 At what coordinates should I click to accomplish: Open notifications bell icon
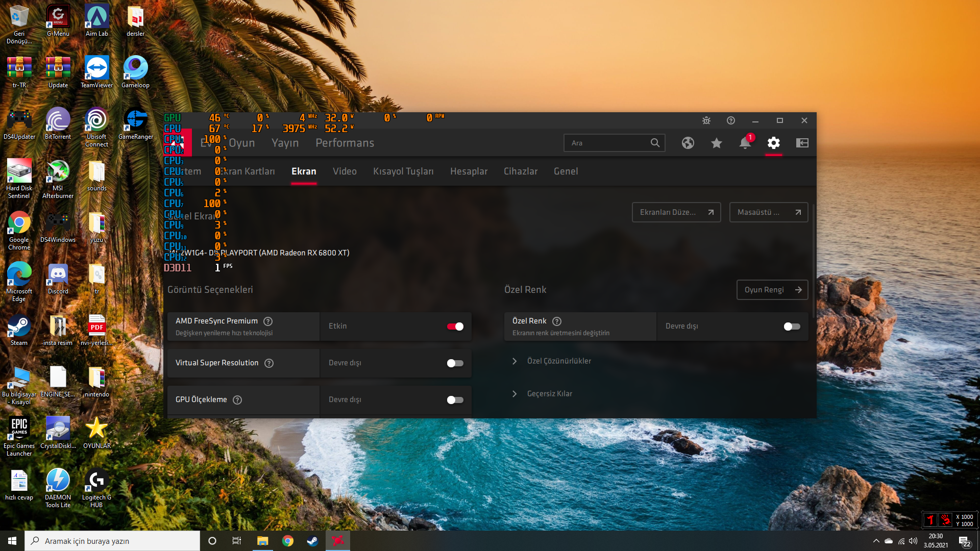pyautogui.click(x=745, y=143)
